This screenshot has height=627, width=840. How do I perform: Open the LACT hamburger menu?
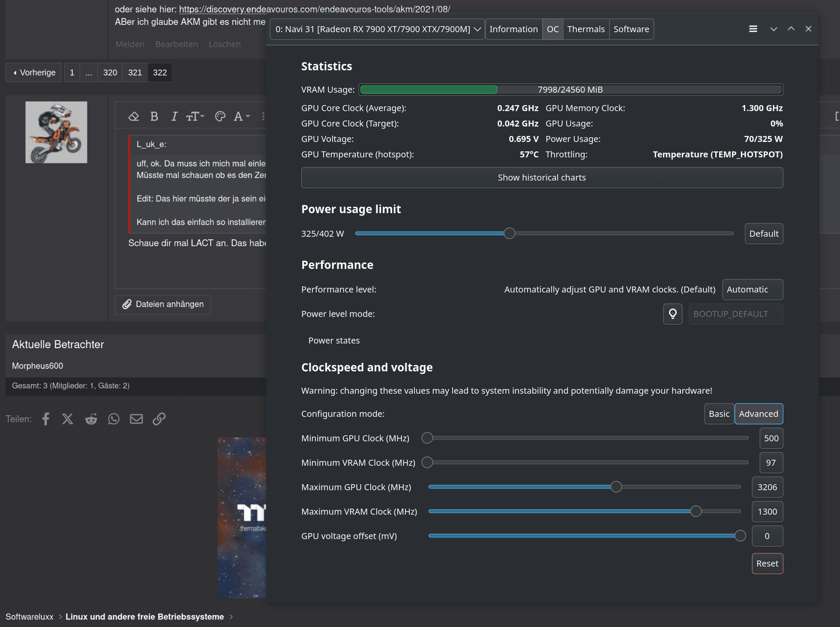(x=753, y=29)
